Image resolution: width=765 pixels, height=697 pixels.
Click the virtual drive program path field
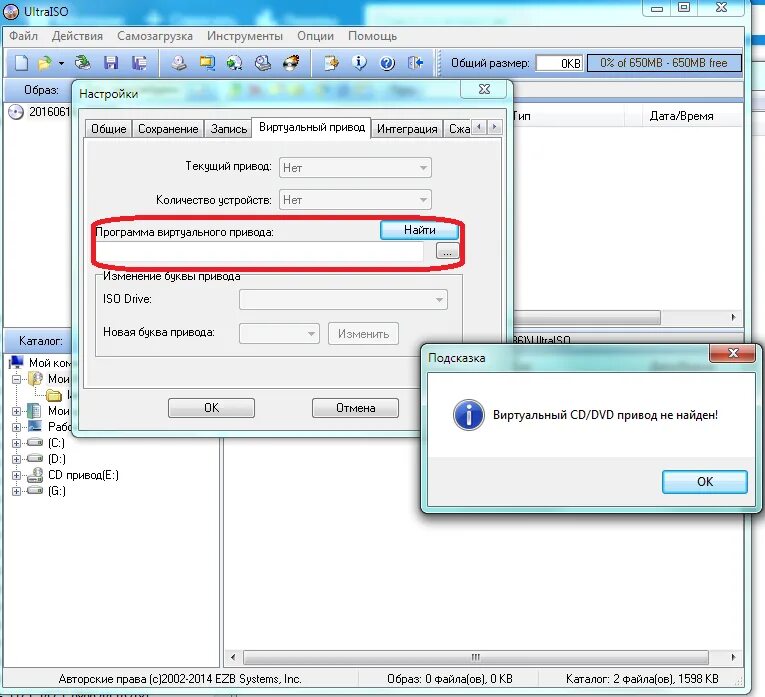(260, 252)
